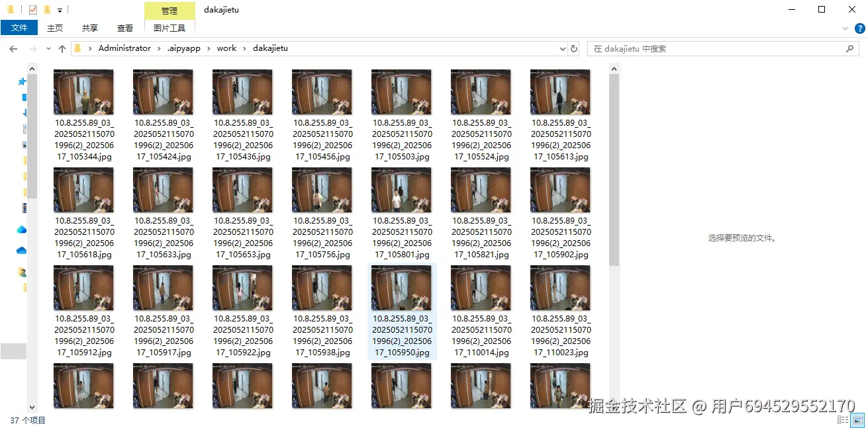Select thumbnail of file ending 17_105618.jpg
868x428 pixels.
coord(83,190)
